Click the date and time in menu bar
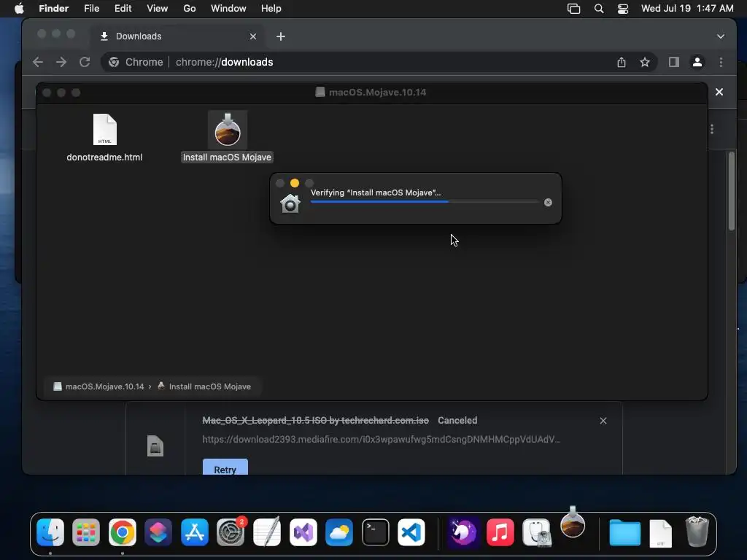The image size is (747, 560). click(x=687, y=9)
